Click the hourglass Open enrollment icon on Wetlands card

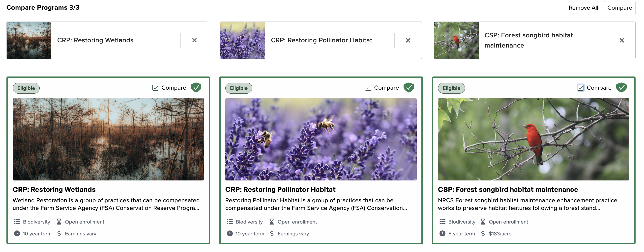pos(59,222)
